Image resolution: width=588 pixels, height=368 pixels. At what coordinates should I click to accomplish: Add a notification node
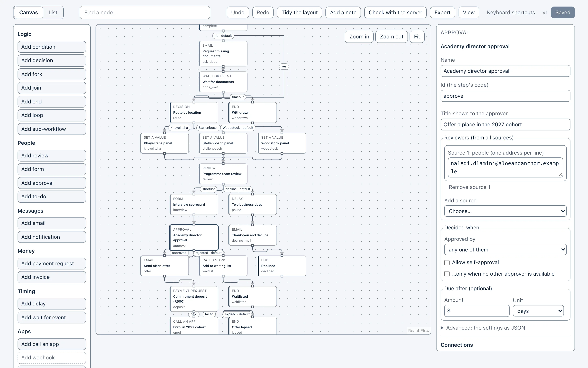52,237
